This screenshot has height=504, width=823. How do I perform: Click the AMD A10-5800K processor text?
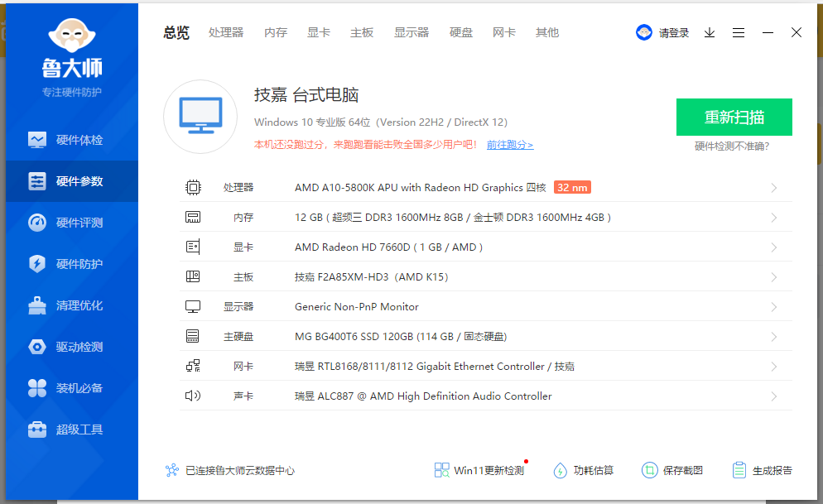421,187
